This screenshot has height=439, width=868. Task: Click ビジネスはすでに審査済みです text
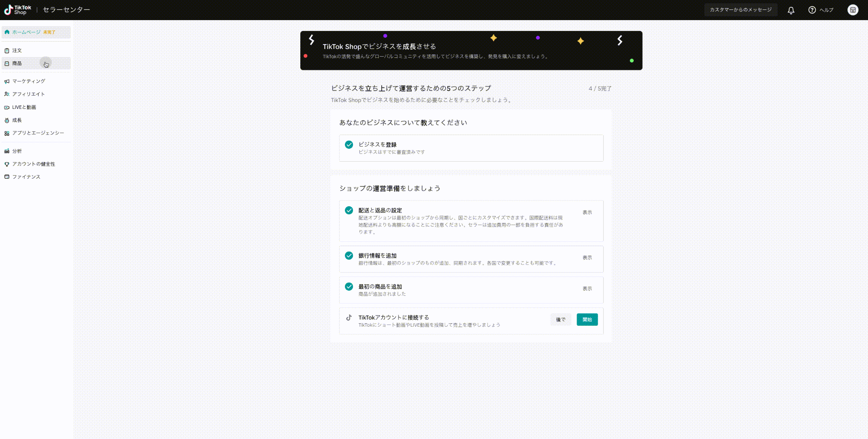tap(392, 152)
